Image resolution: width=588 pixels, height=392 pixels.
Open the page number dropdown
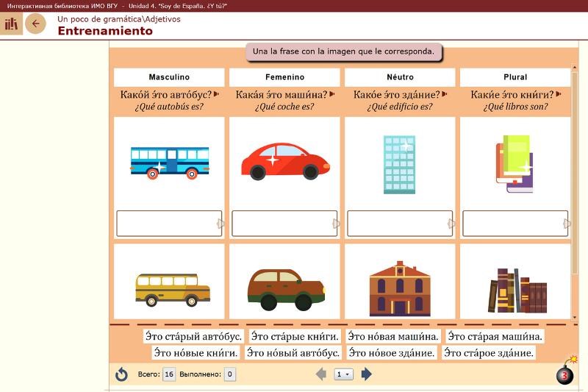pyautogui.click(x=343, y=374)
